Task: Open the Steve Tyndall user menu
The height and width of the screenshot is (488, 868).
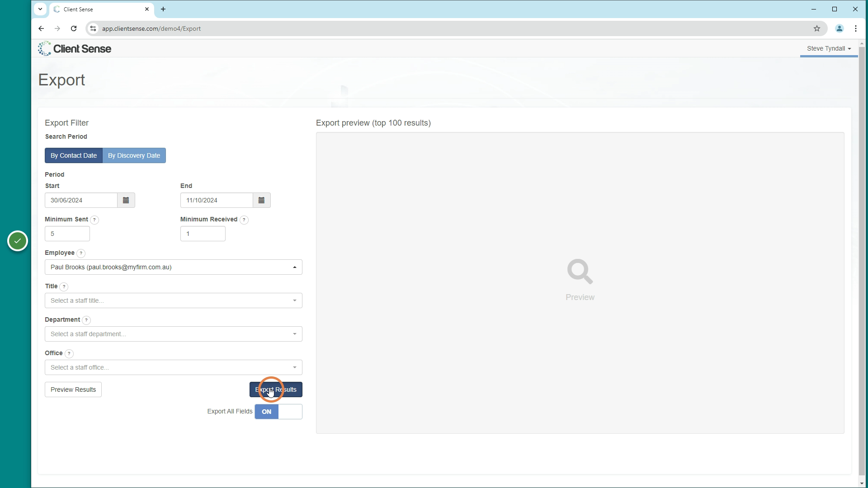Action: tap(829, 48)
